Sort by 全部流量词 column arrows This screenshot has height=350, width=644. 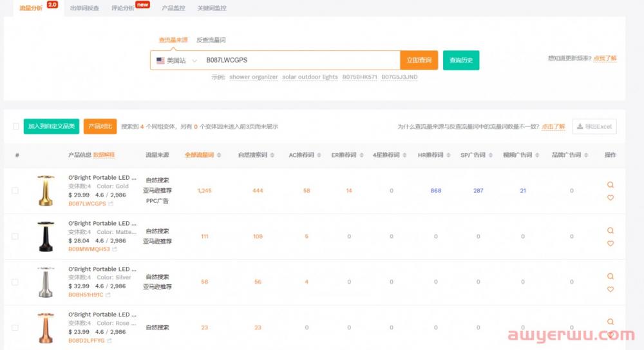[219, 155]
